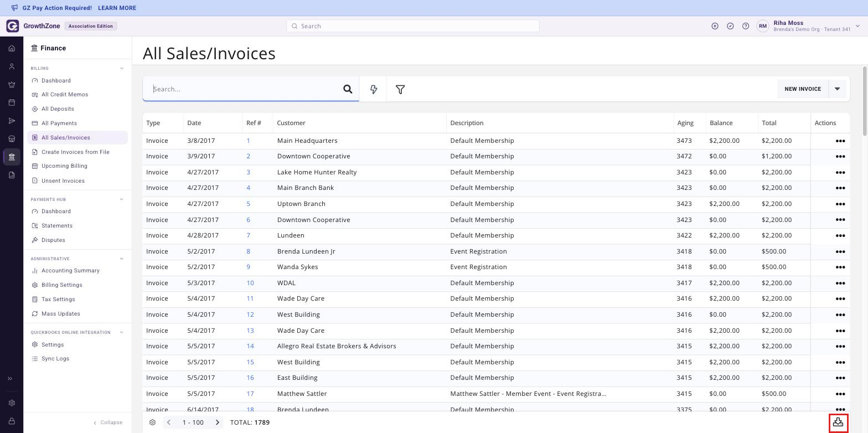Sort by the Aging column header
This screenshot has width=868, height=433.
(685, 123)
